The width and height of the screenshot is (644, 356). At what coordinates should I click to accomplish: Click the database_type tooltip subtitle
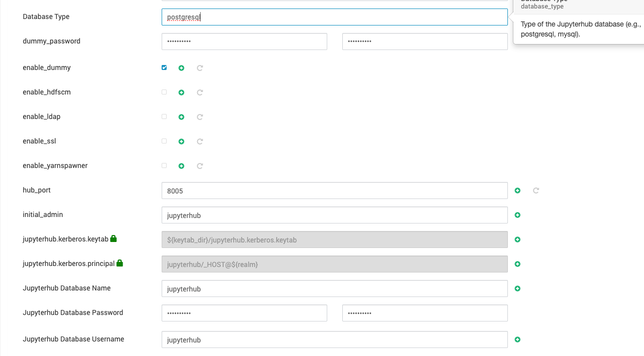click(x=542, y=6)
